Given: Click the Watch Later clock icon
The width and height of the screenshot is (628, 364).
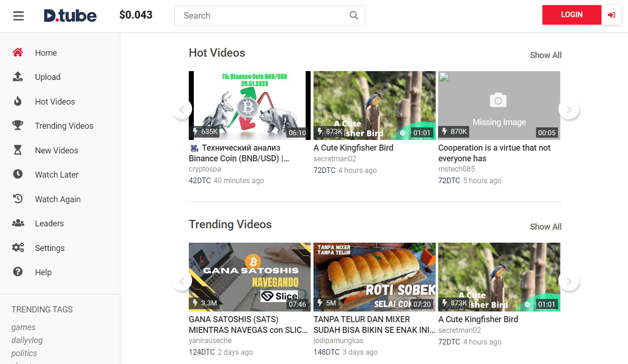Looking at the screenshot, I should tap(18, 174).
